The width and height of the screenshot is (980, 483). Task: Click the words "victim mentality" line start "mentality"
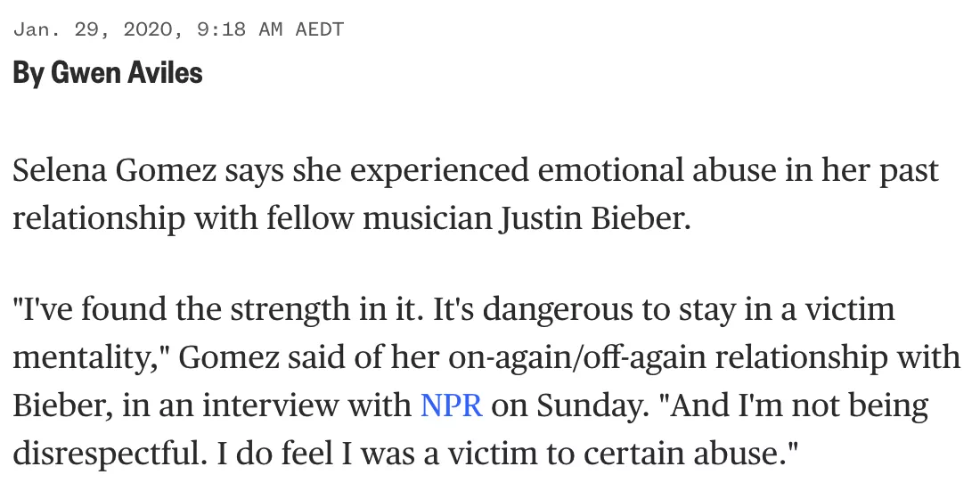(92, 357)
